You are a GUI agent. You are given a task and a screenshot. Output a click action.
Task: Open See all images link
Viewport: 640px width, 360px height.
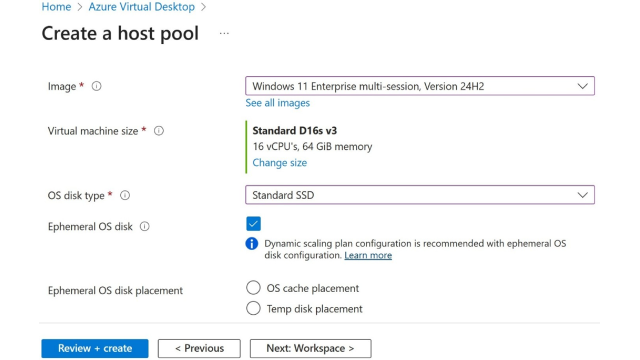coord(278,103)
